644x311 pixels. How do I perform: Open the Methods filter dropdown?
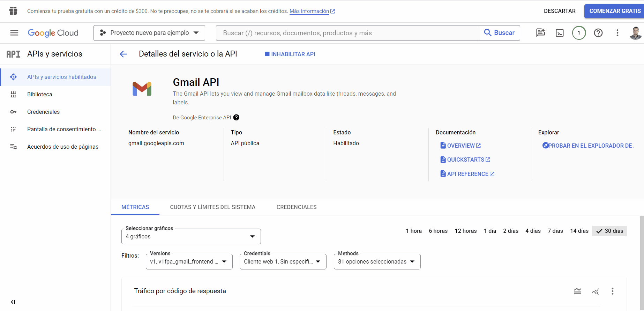377,262
